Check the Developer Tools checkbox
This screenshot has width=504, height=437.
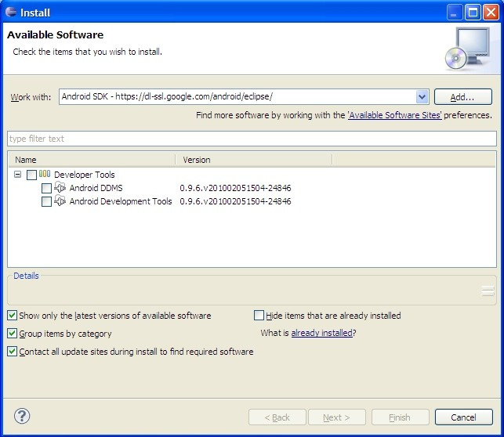click(x=31, y=175)
